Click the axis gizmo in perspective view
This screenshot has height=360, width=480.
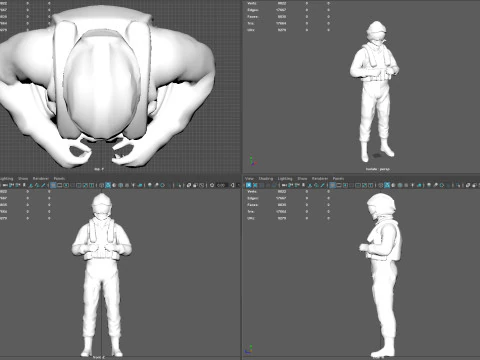[253, 161]
